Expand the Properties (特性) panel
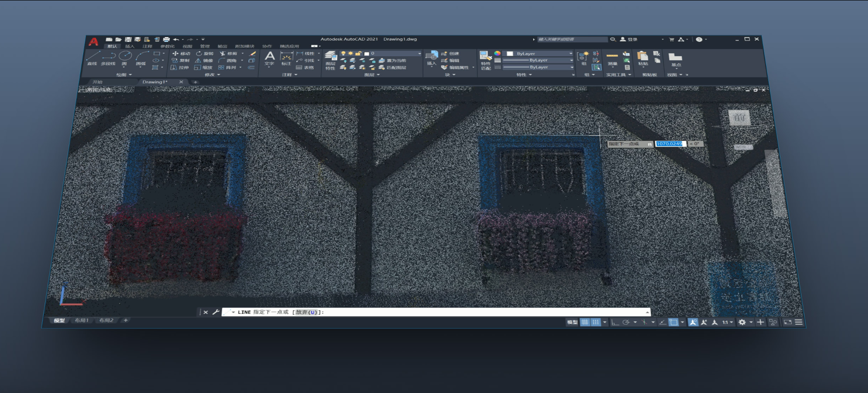The image size is (868, 393). pos(524,75)
